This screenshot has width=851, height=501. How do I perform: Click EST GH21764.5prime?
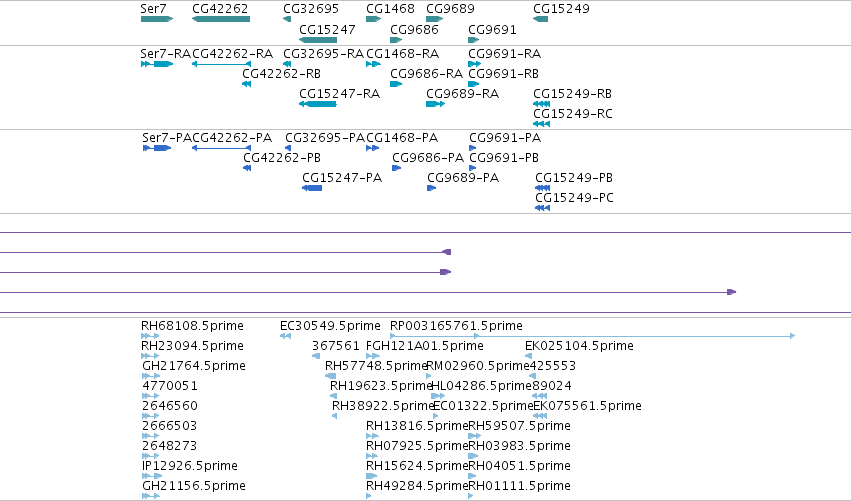click(151, 376)
